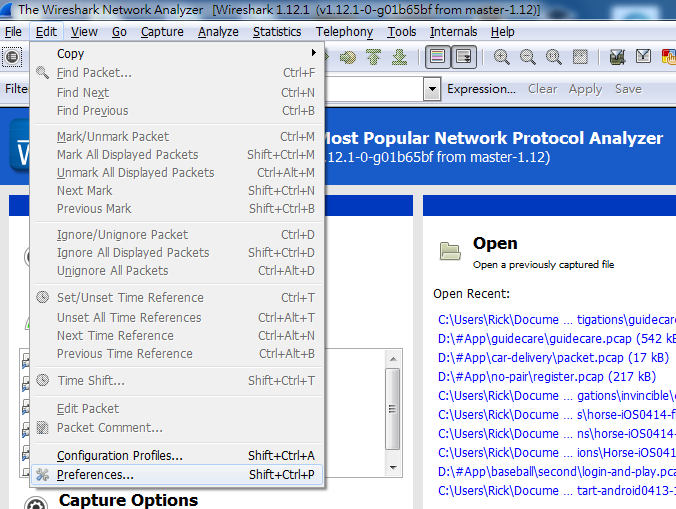Choose Configuration Profiles... menu entry
Viewport: 676px width, 509px height.
[x=177, y=456]
